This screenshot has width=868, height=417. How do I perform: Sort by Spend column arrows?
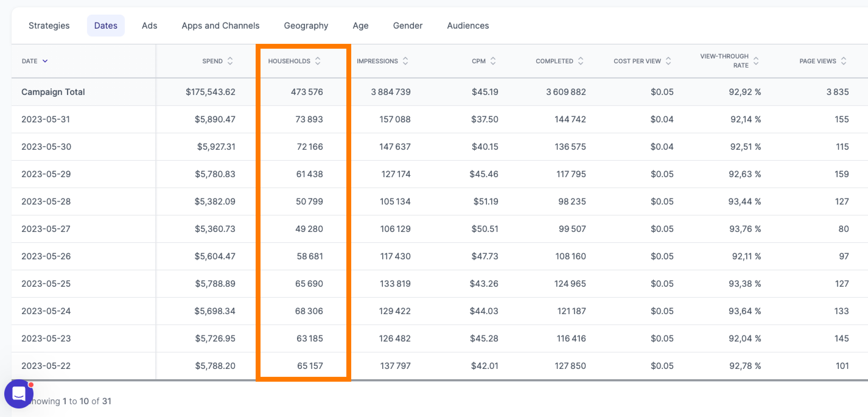click(x=230, y=61)
